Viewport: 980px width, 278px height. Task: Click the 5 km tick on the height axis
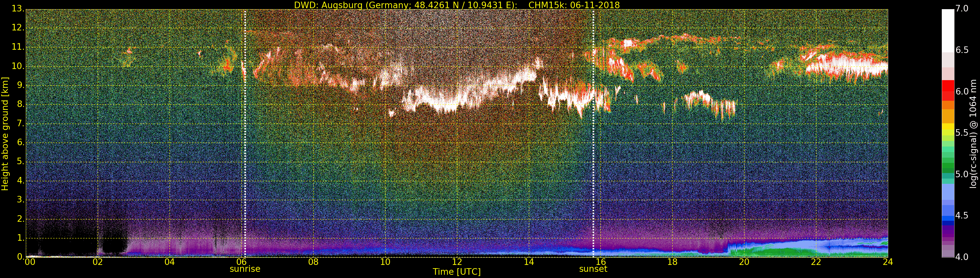[20, 162]
